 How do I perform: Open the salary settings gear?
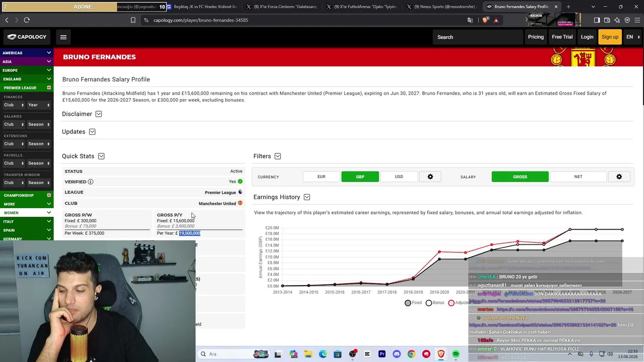click(x=619, y=177)
